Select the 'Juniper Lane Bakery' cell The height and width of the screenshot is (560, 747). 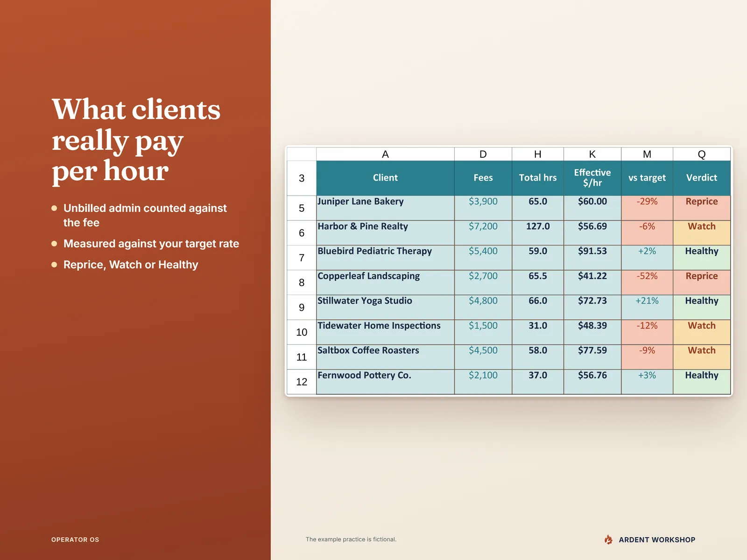pyautogui.click(x=385, y=208)
